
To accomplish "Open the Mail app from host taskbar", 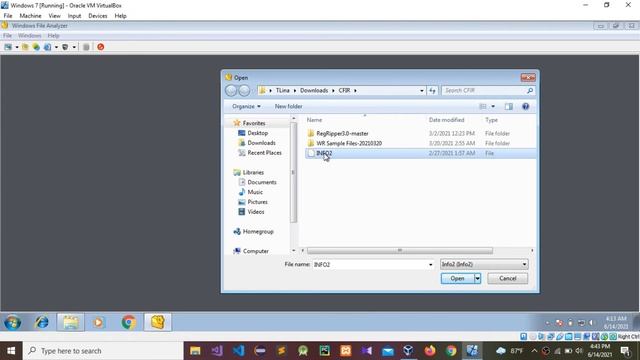I will click(388, 351).
